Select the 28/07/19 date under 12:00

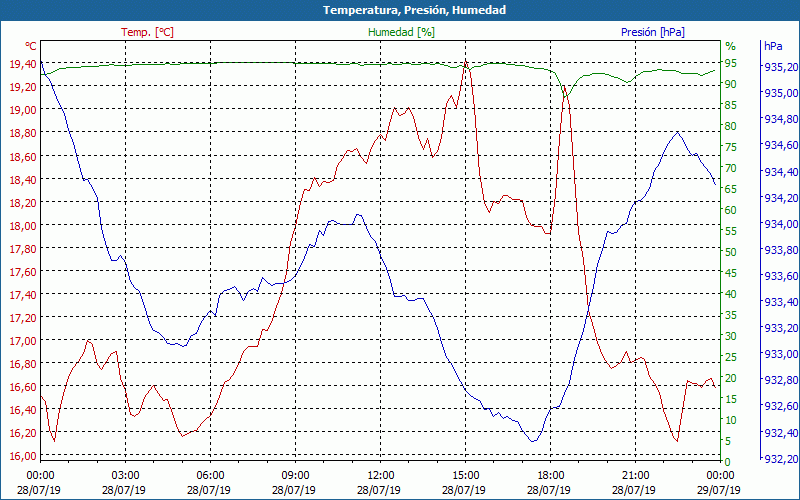[x=379, y=490]
